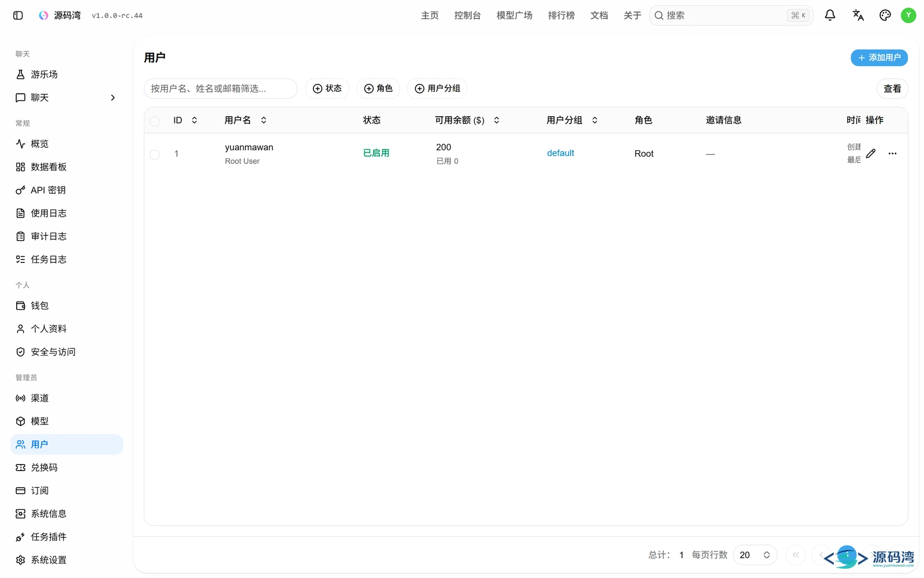Focus the username filter input field
Screen dimensions: 924x578
[221, 88]
